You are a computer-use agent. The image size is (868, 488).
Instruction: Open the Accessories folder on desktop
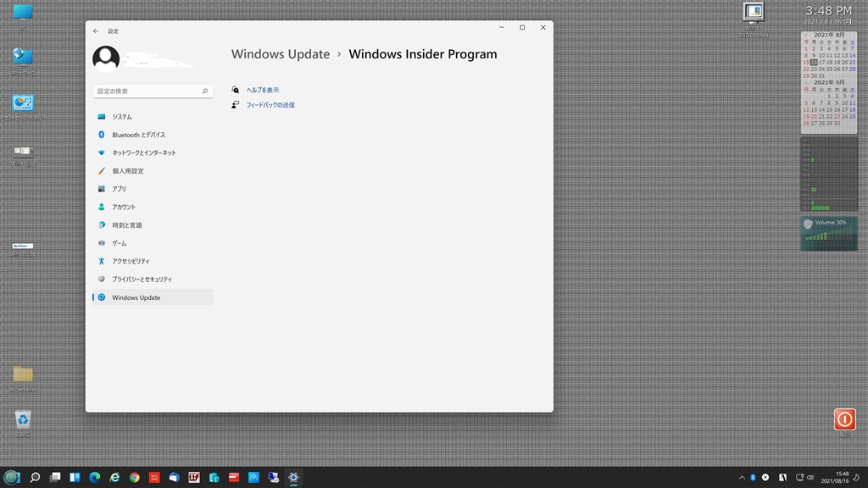click(23, 379)
